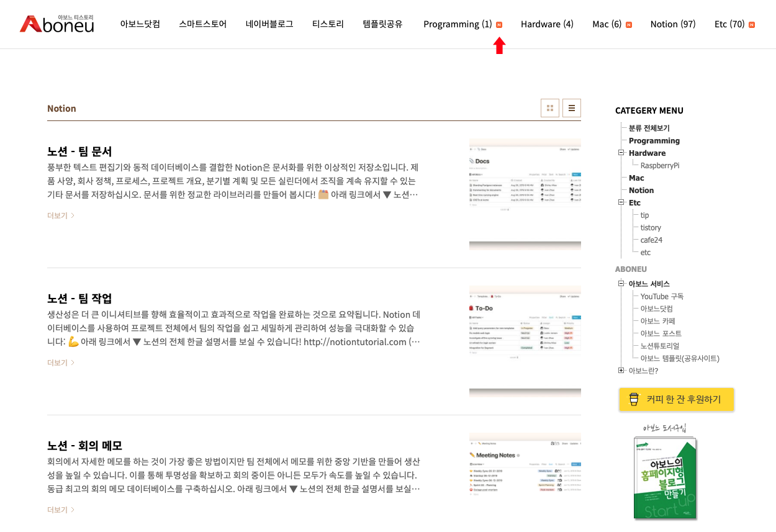Select Mac in sidebar category tree
776x532 pixels.
[636, 178]
